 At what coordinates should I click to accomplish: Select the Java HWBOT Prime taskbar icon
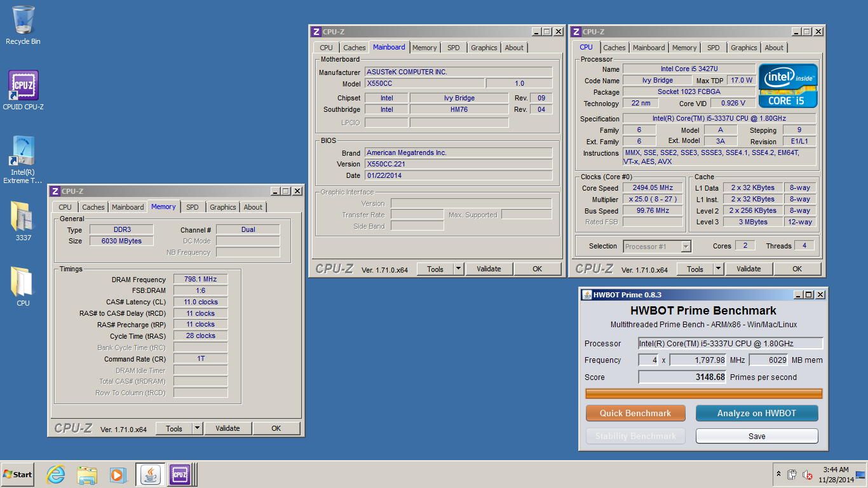(x=151, y=474)
